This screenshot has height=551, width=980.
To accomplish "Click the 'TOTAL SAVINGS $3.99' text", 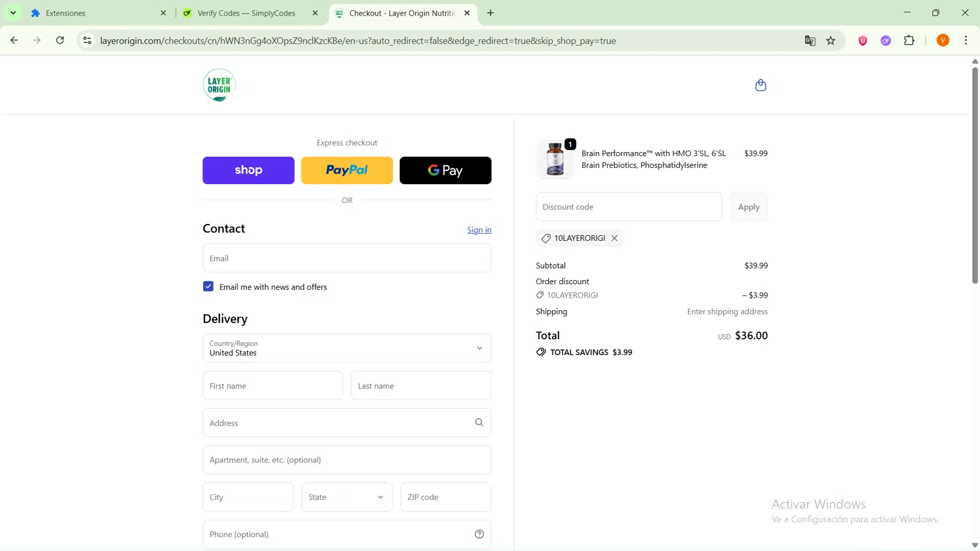I will [591, 353].
